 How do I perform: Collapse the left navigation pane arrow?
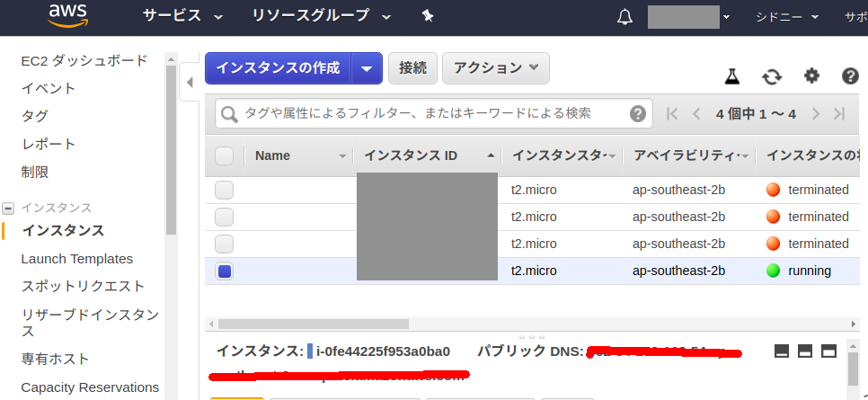coord(190,83)
